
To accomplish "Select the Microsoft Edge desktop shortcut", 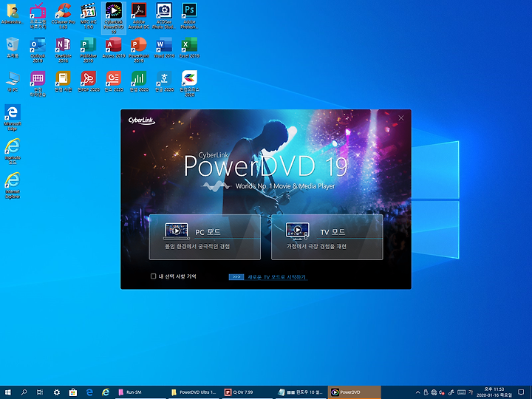I will pos(13,117).
